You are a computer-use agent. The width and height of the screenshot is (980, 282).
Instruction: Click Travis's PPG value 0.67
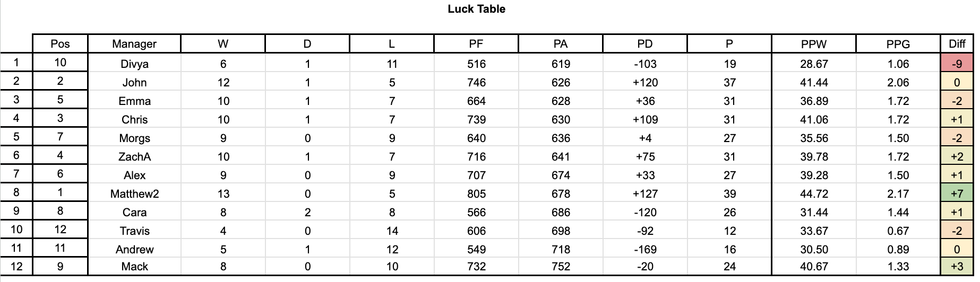tap(898, 231)
